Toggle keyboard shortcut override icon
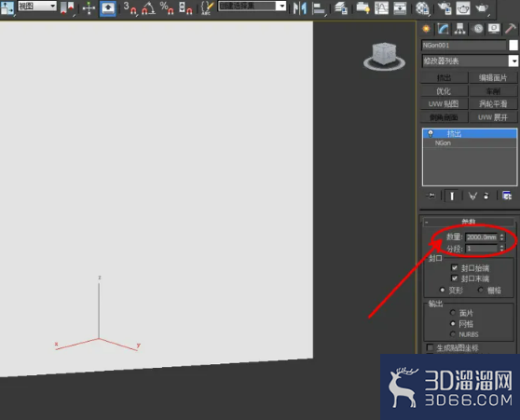This screenshot has height=420, width=520. pyautogui.click(x=108, y=8)
